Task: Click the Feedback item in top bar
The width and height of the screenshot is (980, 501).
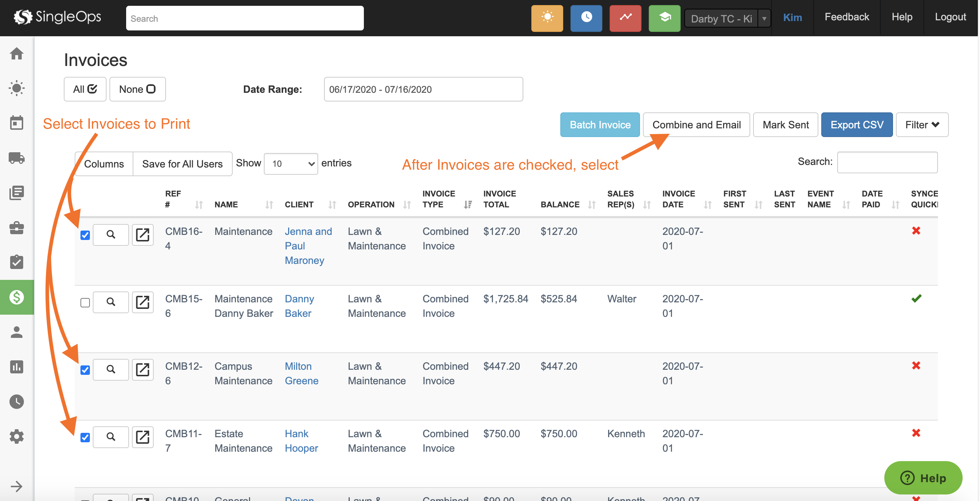Action: pyautogui.click(x=847, y=17)
